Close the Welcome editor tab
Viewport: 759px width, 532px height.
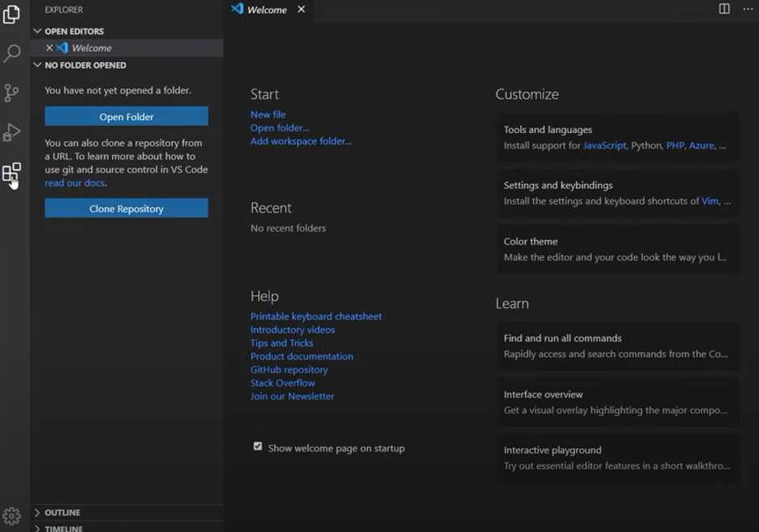[301, 9]
